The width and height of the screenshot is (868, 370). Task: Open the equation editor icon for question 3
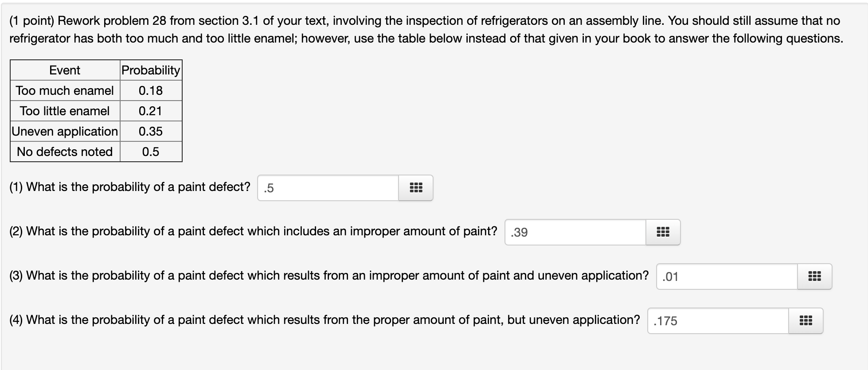814,277
